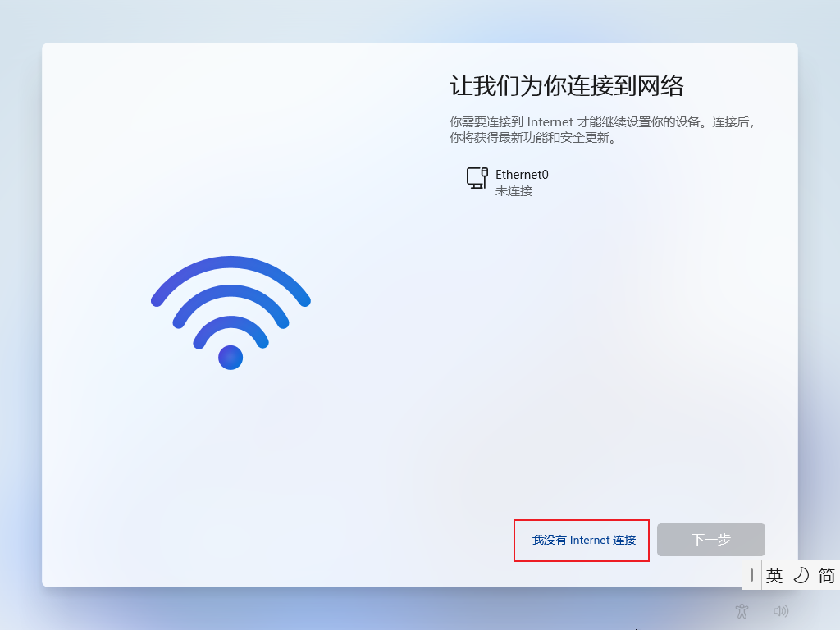Screen dimensions: 840x630
Task: Click the Ethernet0 name label
Action: [x=522, y=175]
